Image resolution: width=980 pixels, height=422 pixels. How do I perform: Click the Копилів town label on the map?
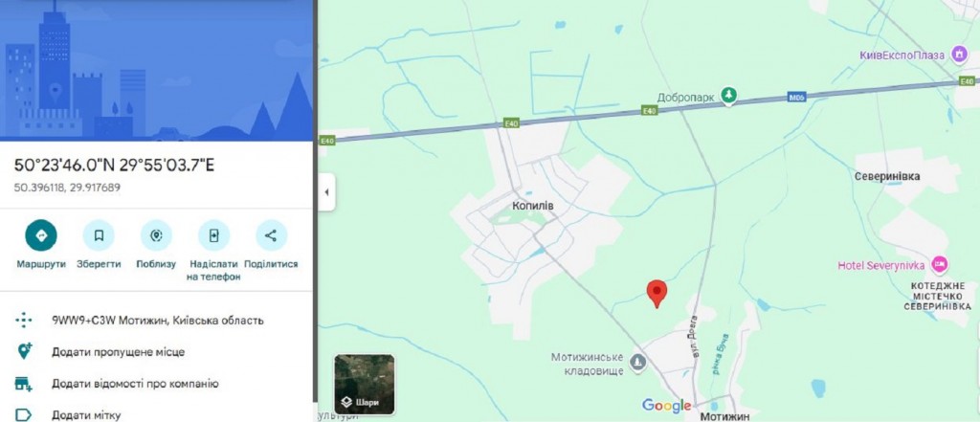pos(533,206)
